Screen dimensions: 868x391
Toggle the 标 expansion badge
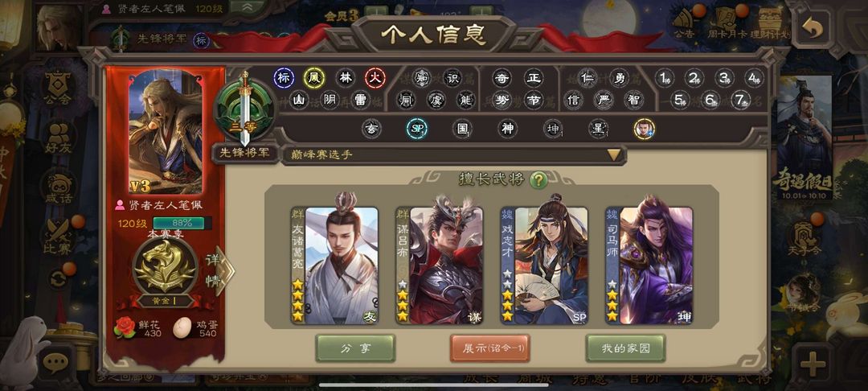pos(284,78)
